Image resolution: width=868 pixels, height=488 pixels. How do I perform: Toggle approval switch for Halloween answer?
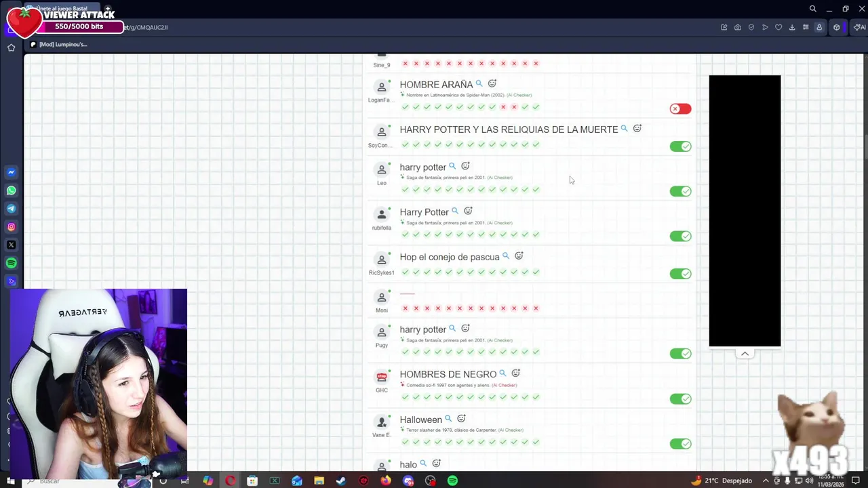coord(680,444)
